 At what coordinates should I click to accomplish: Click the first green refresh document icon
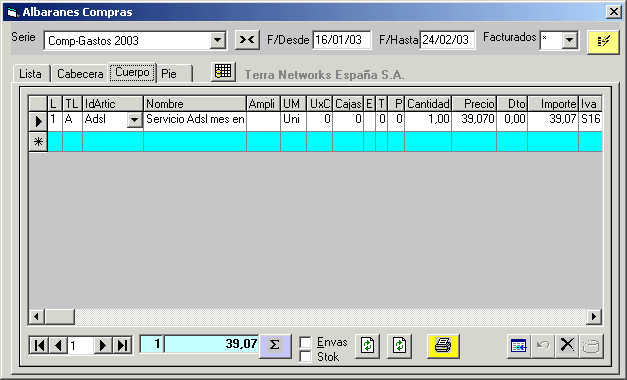[367, 346]
